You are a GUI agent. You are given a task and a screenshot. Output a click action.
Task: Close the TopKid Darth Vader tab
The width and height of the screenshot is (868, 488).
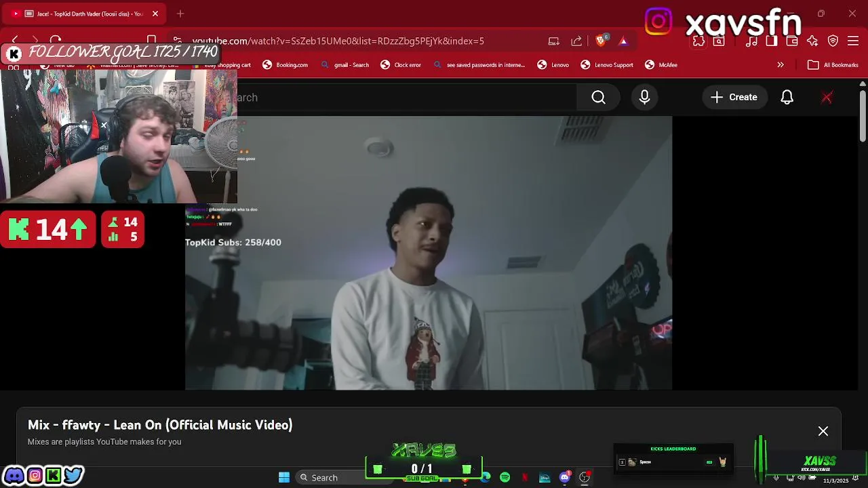pyautogui.click(x=155, y=14)
